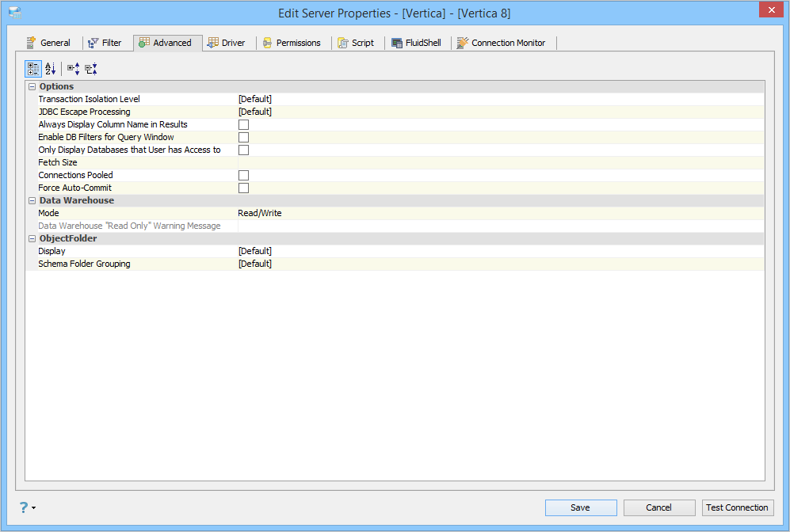Open the Connection Monitor tab
790x532 pixels.
point(502,43)
